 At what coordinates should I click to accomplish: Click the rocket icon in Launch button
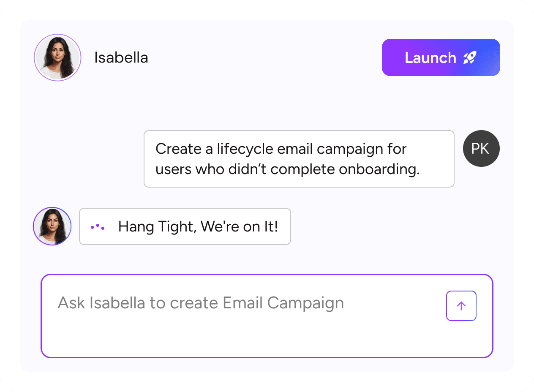[470, 57]
